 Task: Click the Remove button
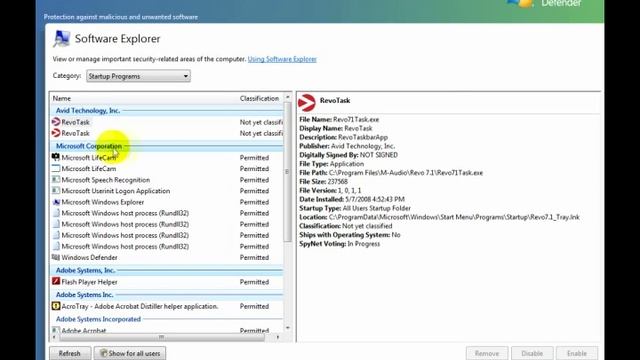(x=487, y=353)
